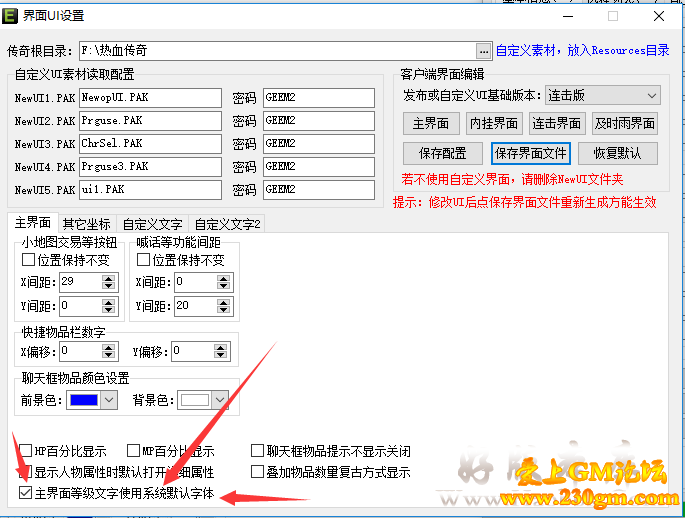Toggle 叠加物品数量复古方式显示 checkbox
Image resolution: width=685 pixels, height=518 pixels.
tap(257, 471)
